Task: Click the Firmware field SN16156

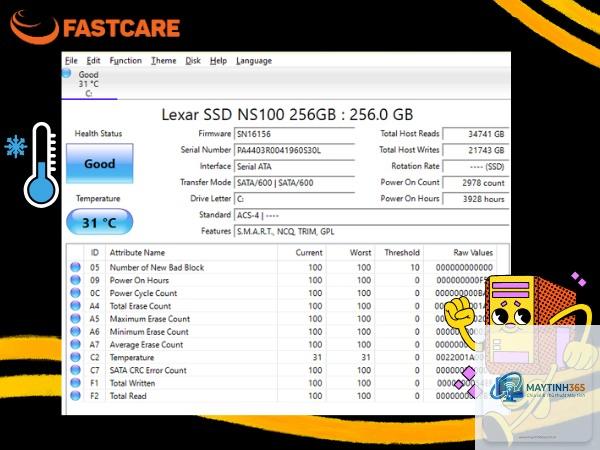Action: 294,134
